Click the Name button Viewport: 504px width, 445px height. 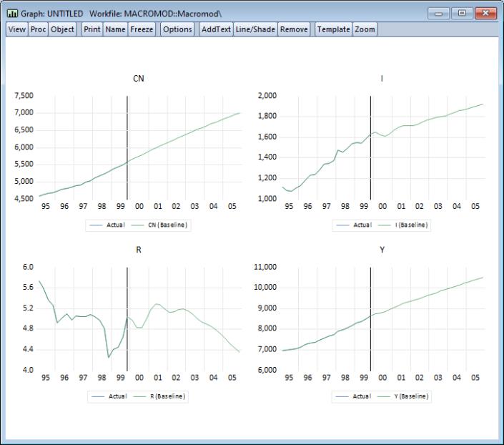click(115, 29)
